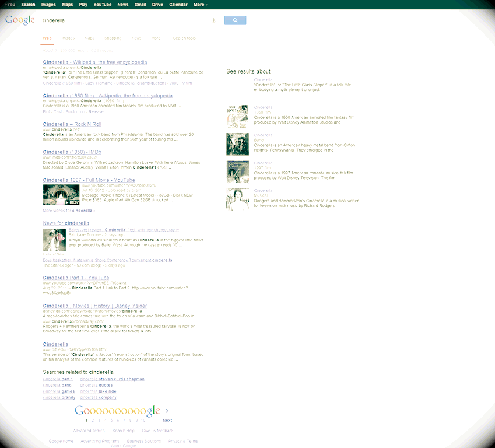Open Calendar in the top bar
Image resolution: width=495 pixels, height=448 pixels.
[178, 5]
